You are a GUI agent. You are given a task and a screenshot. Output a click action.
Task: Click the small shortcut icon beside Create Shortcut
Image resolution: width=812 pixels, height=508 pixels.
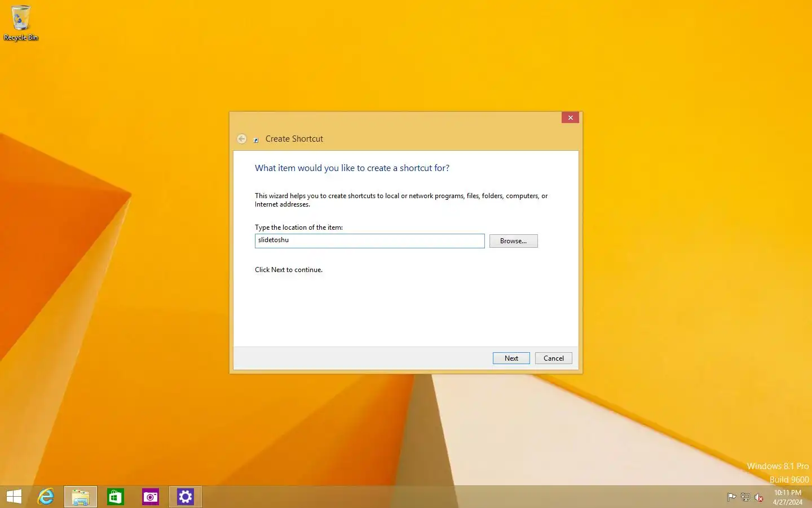[256, 139]
